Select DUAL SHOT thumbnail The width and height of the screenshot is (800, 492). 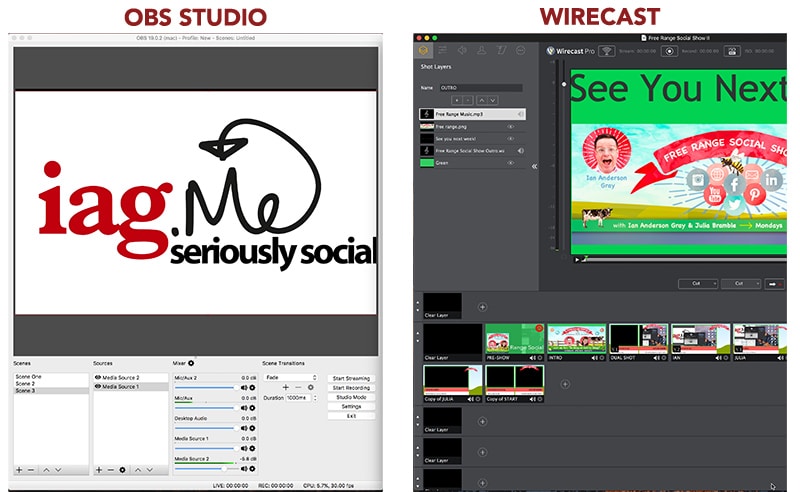coord(638,342)
